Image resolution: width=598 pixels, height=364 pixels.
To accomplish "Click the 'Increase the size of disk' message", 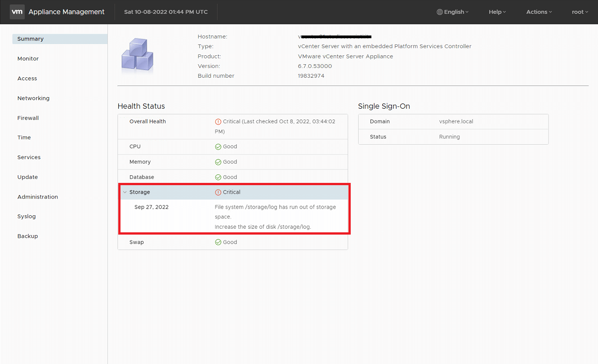I will point(263,227).
